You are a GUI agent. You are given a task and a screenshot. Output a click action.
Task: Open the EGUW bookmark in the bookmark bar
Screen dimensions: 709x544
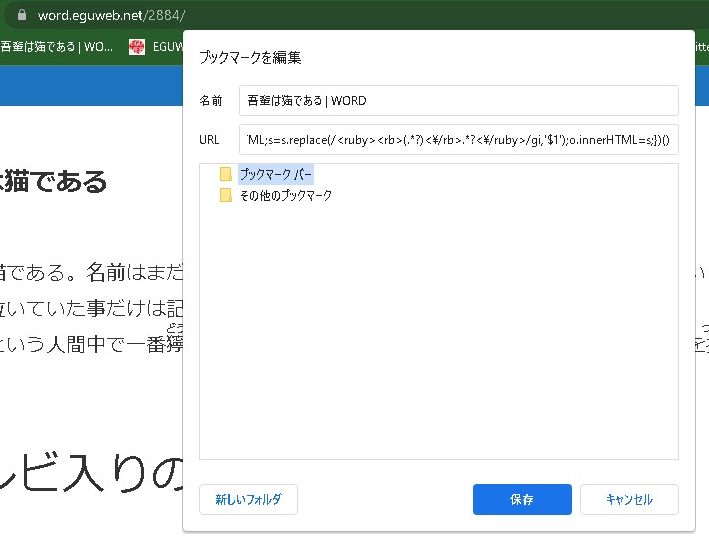click(x=166, y=47)
